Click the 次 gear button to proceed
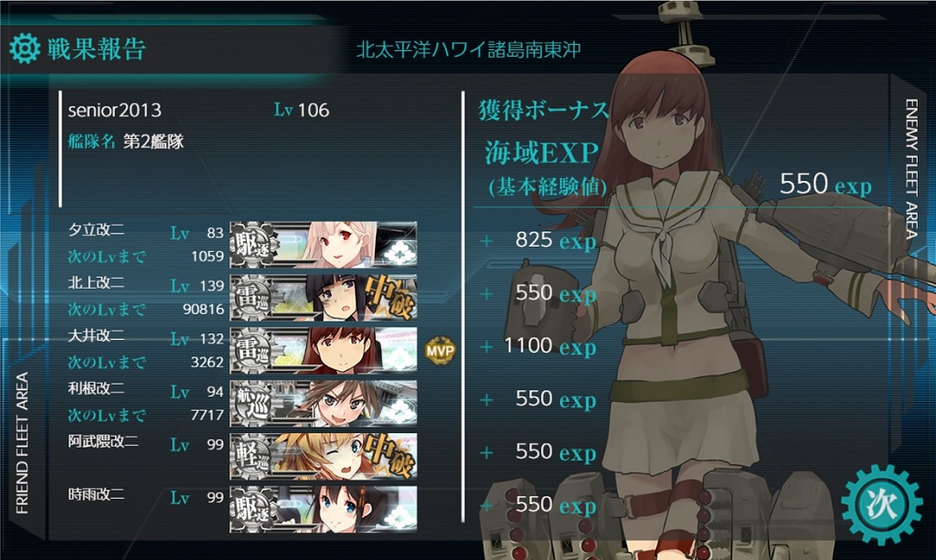 tap(881, 504)
